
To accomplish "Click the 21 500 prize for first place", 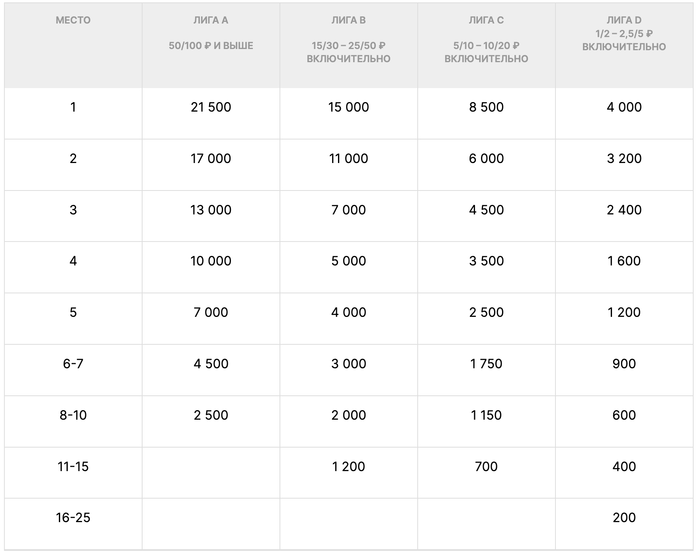I will [x=210, y=107].
